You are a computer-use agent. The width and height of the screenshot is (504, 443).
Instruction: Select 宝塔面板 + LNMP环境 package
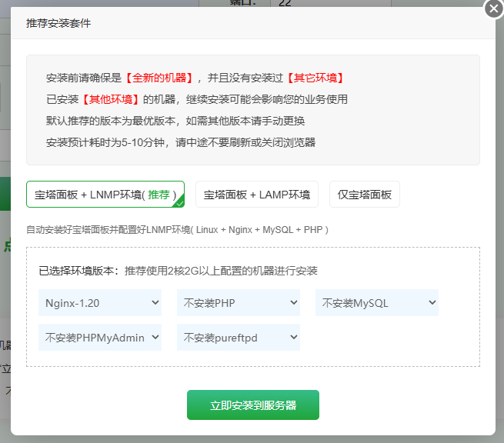point(105,195)
